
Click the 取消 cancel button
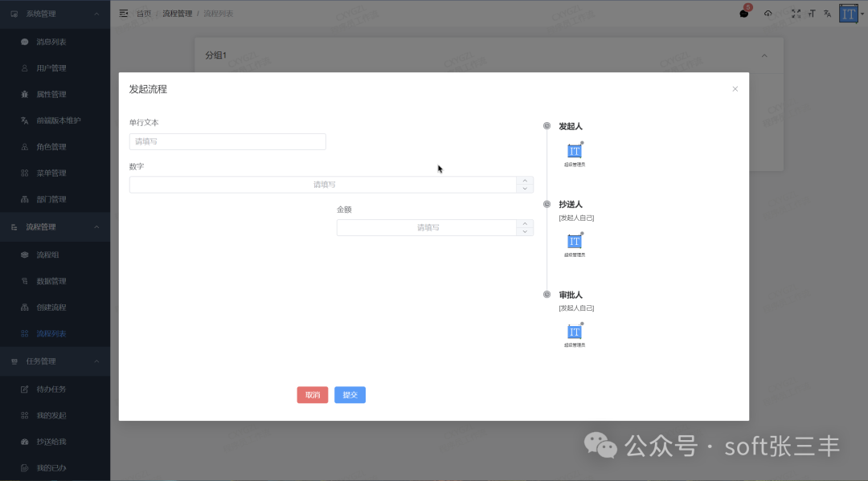(312, 394)
